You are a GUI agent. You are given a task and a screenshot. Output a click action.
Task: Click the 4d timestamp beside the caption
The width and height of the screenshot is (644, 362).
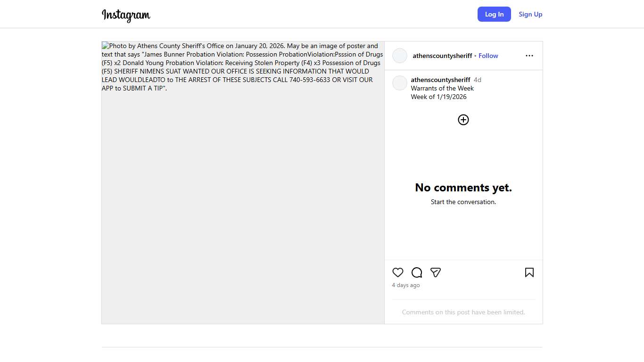pos(477,80)
